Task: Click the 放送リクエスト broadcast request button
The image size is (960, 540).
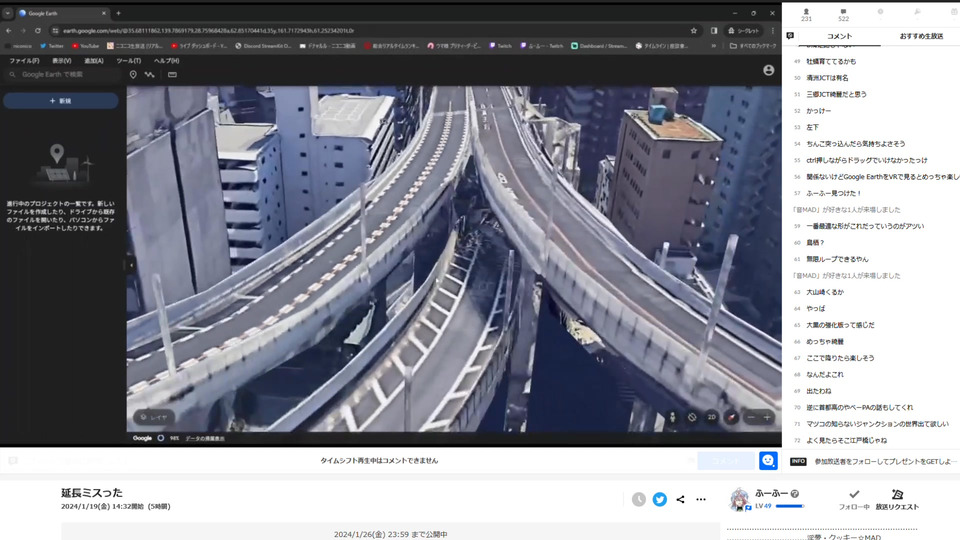Action: tap(897, 499)
